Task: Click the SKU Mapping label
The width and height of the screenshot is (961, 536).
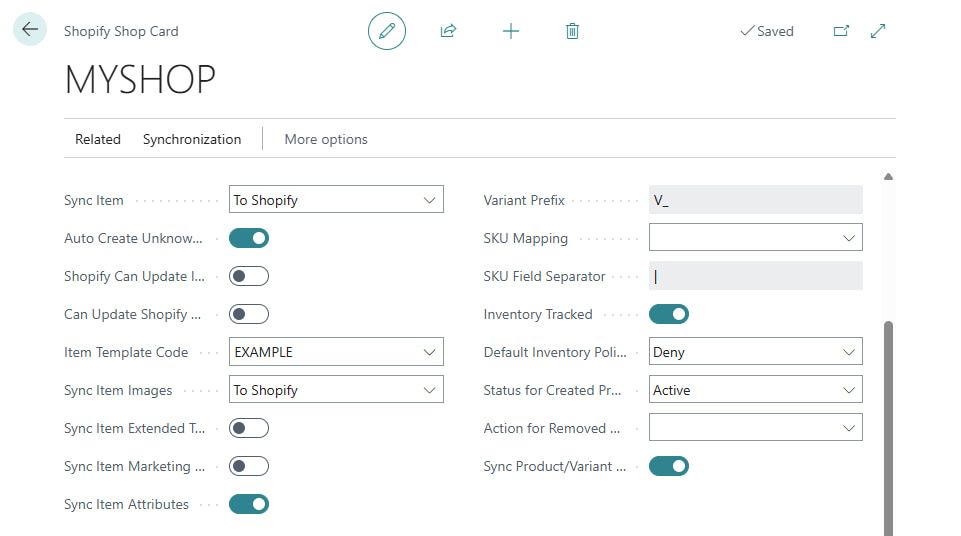Action: point(525,238)
